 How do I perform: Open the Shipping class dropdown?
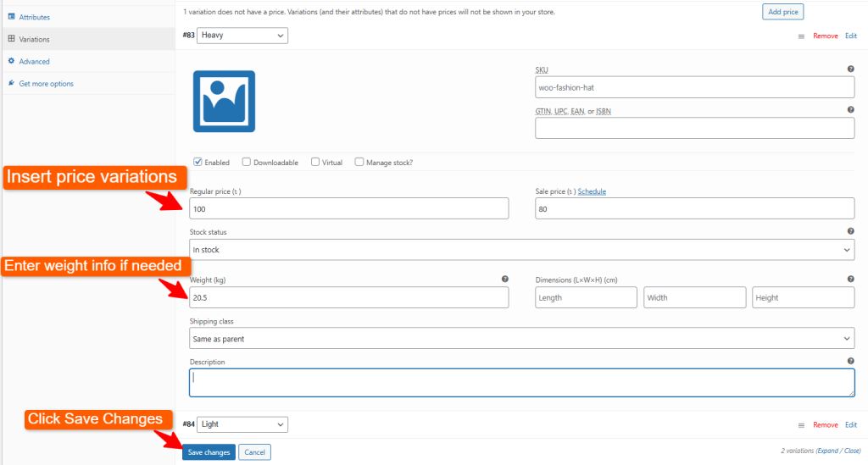pyautogui.click(x=521, y=339)
